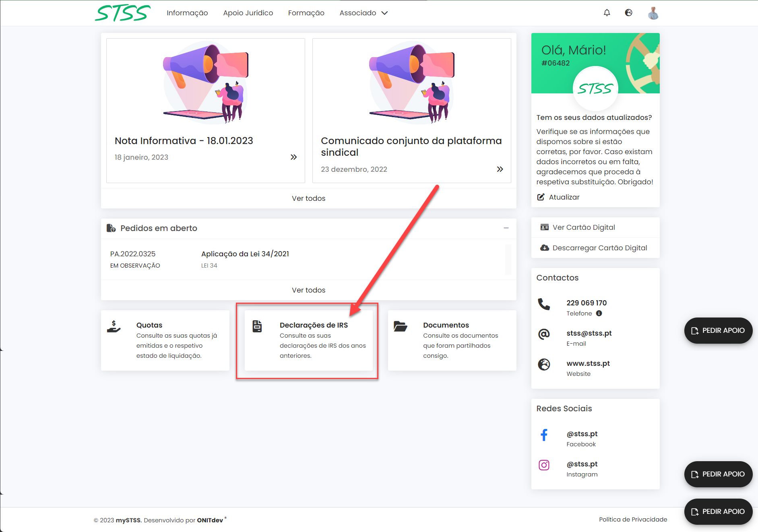Select Aplicação da Lei 34/2021 request
The height and width of the screenshot is (532, 758).
[245, 254]
